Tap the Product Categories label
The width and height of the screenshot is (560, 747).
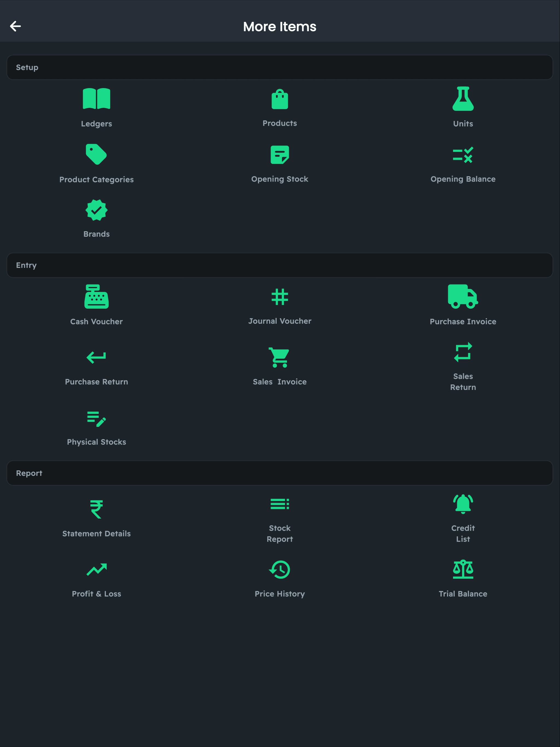(97, 179)
